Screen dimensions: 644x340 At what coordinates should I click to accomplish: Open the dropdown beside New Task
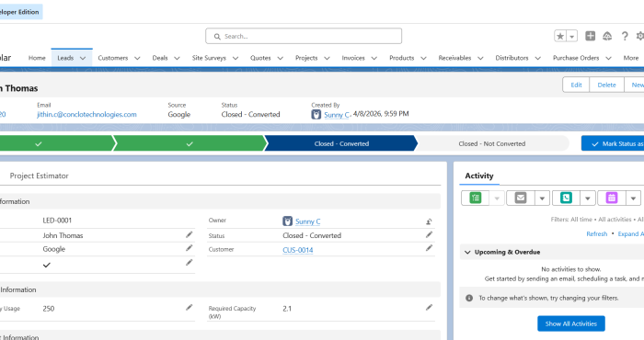tap(497, 198)
